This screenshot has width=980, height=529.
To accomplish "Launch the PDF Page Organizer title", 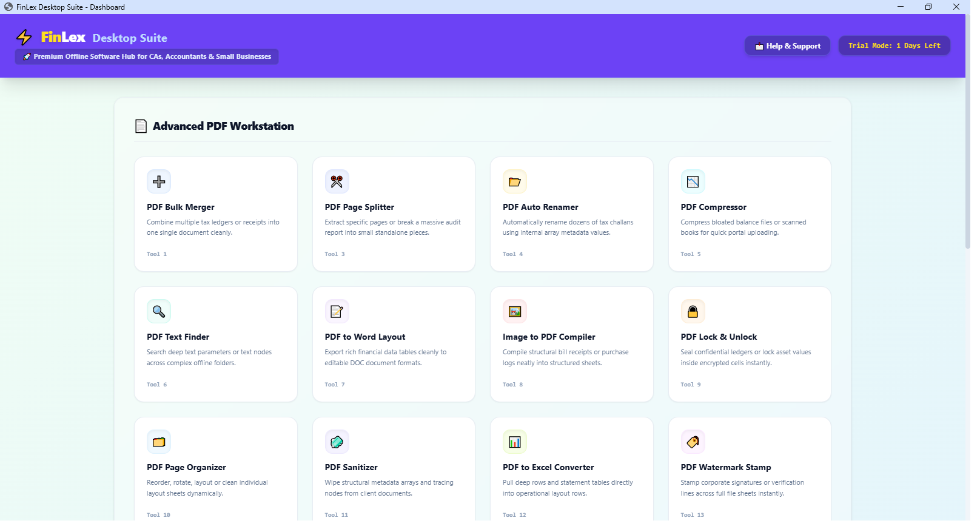I will pyautogui.click(x=186, y=467).
